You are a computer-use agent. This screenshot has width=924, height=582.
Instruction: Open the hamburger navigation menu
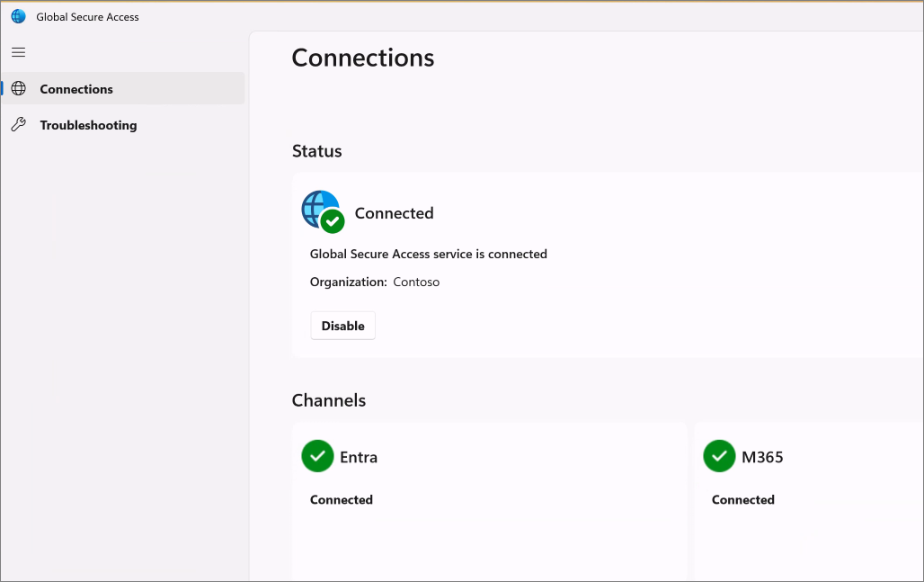coord(18,52)
